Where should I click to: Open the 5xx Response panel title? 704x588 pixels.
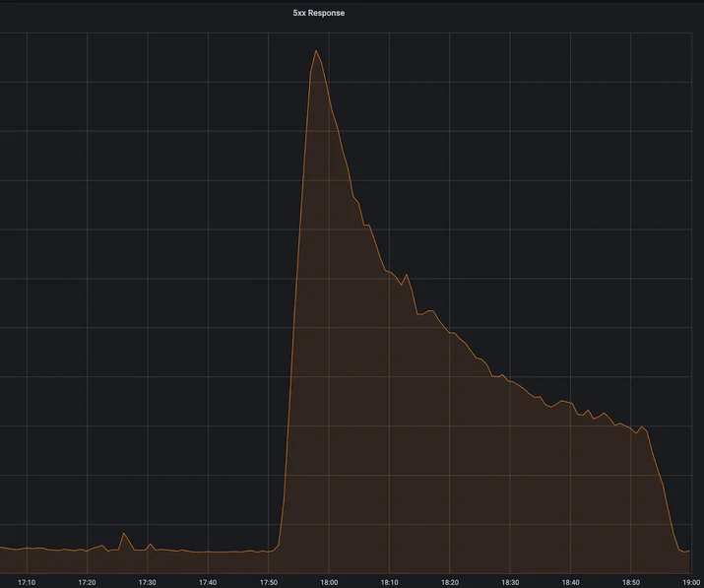[319, 13]
